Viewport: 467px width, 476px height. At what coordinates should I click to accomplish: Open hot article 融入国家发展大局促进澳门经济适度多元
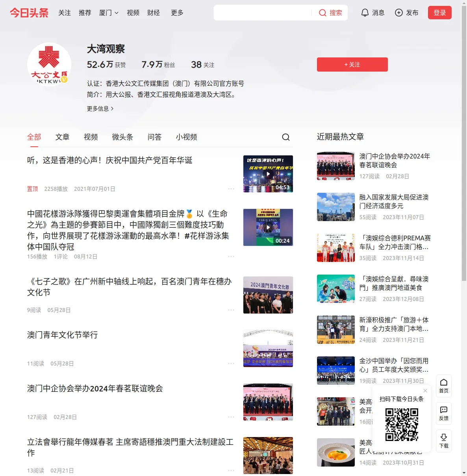[x=394, y=201]
